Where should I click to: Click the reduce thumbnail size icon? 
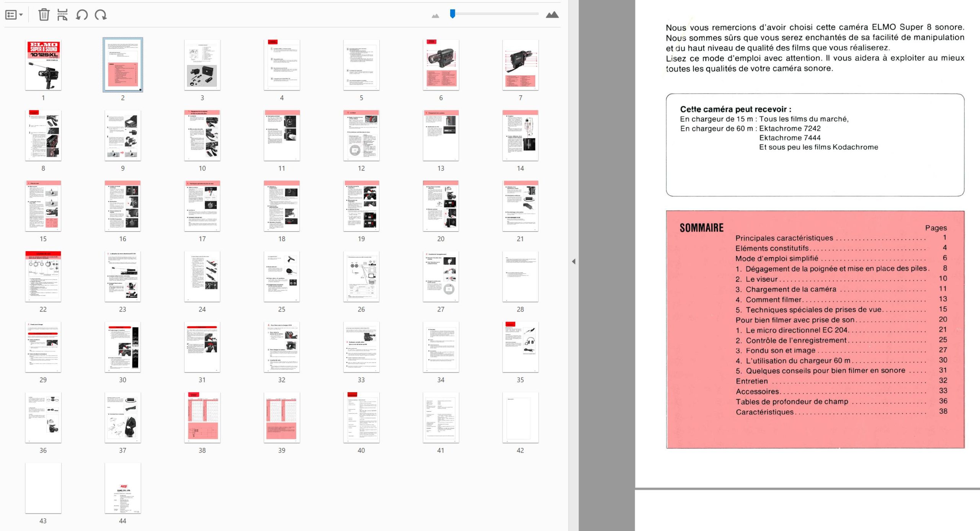point(435,16)
